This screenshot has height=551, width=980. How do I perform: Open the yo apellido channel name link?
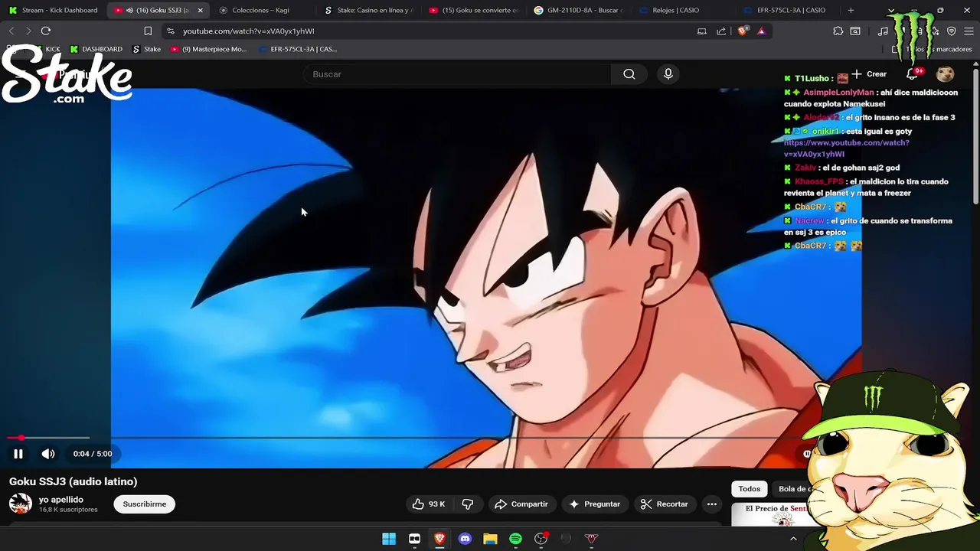point(61,499)
